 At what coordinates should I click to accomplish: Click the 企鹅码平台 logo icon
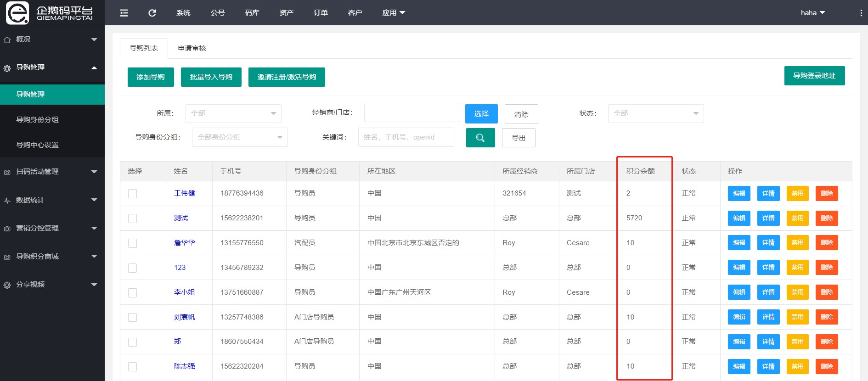[x=17, y=13]
